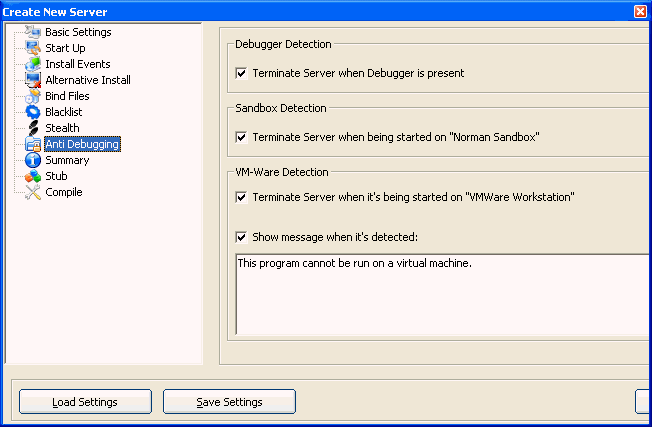
Task: Open Bind Files via its icon
Action: tap(33, 96)
